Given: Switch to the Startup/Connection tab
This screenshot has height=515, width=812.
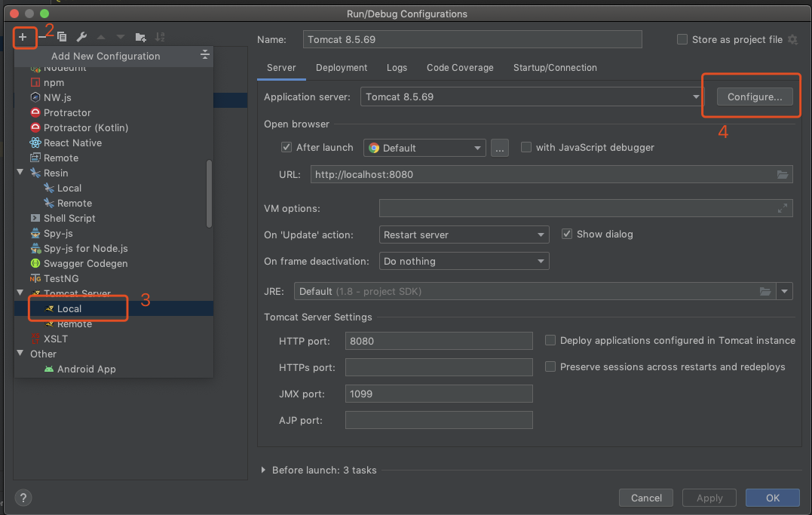Looking at the screenshot, I should point(555,68).
